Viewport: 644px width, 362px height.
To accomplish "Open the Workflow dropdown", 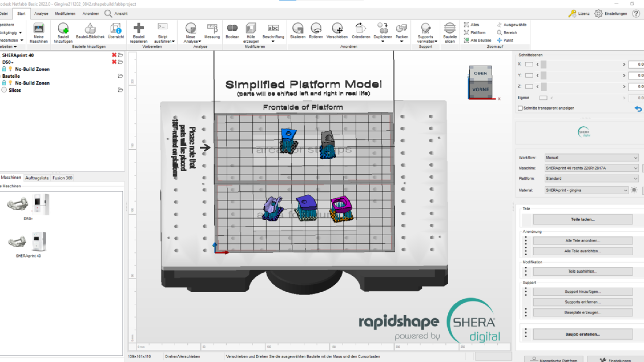I will click(x=591, y=158).
